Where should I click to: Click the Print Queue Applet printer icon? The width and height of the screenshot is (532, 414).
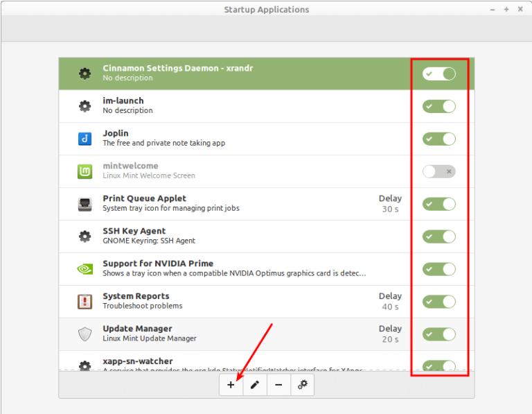click(x=85, y=204)
